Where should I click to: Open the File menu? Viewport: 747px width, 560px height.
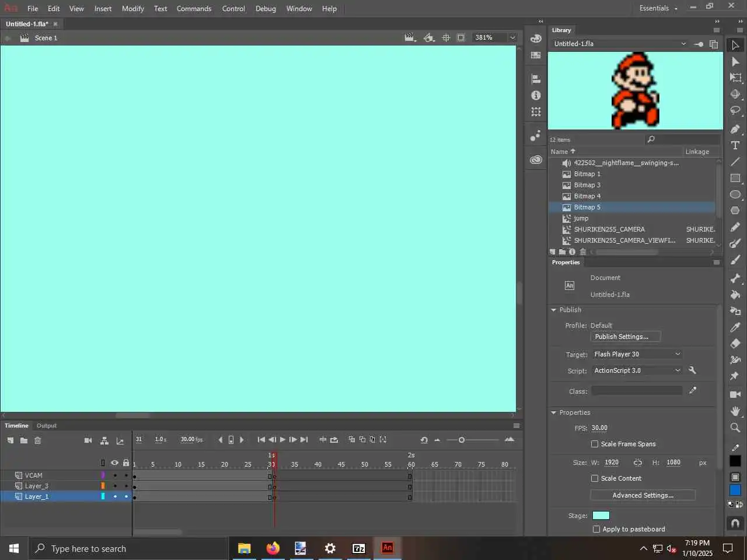pyautogui.click(x=33, y=9)
